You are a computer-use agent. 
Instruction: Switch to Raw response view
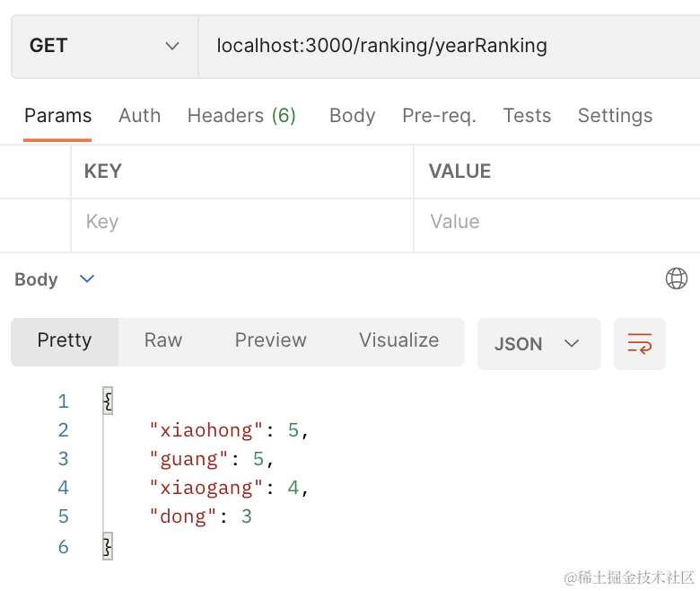point(163,340)
